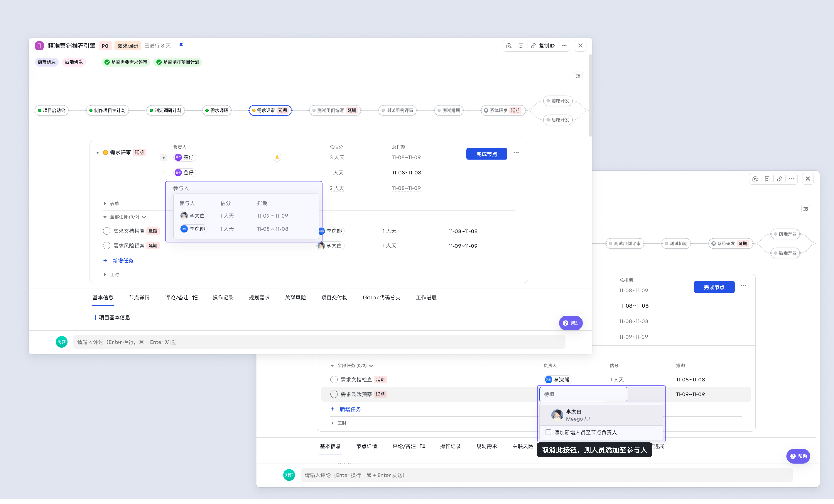Expand the 表单 section
The height and width of the screenshot is (504, 834).
105,204
